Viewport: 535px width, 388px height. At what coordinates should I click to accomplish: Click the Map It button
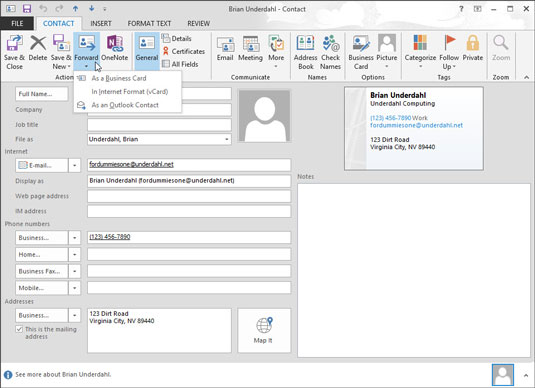[x=264, y=330]
